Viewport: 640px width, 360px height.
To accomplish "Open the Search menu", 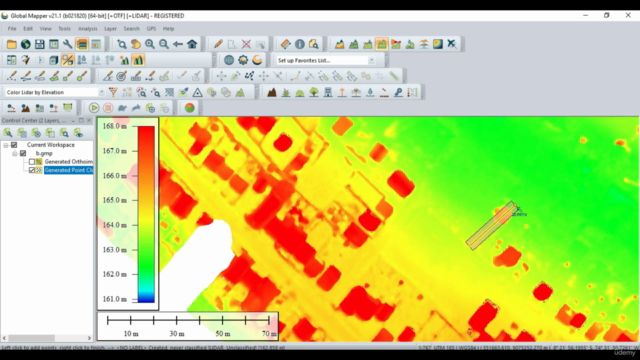I will click(x=131, y=29).
